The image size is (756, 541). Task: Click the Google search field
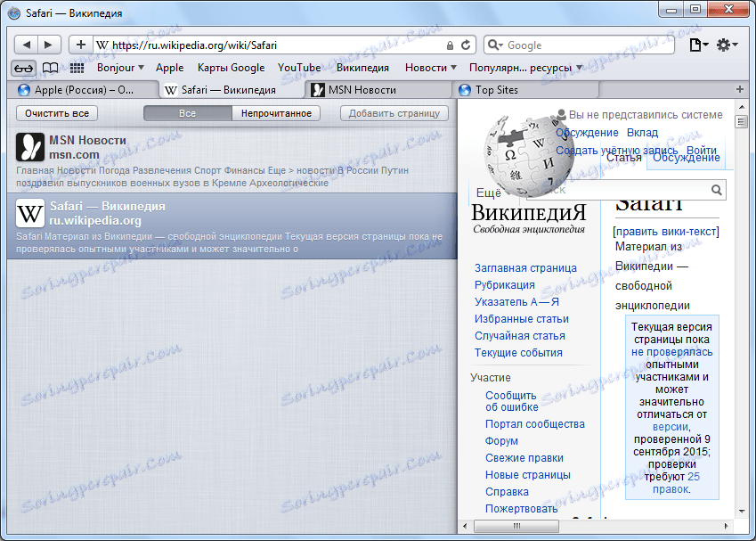click(579, 45)
